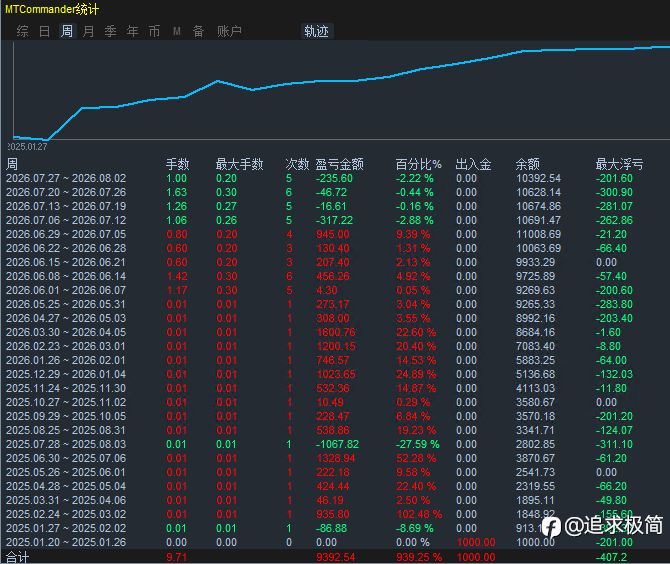
Task: Click the M tab
Action: pos(177,31)
